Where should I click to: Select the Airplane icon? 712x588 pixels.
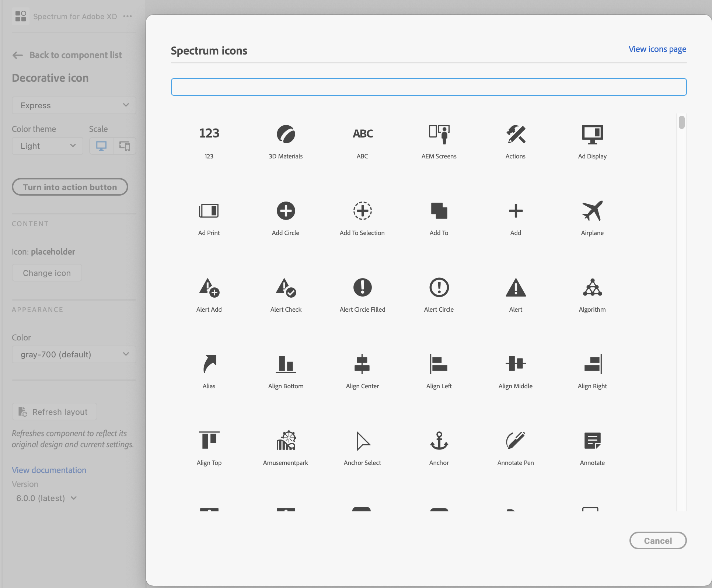tap(592, 217)
